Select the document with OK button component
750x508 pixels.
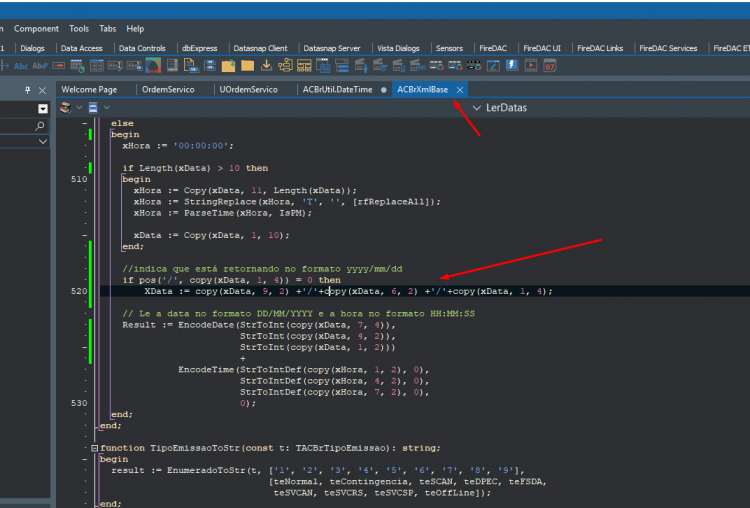click(x=191, y=66)
